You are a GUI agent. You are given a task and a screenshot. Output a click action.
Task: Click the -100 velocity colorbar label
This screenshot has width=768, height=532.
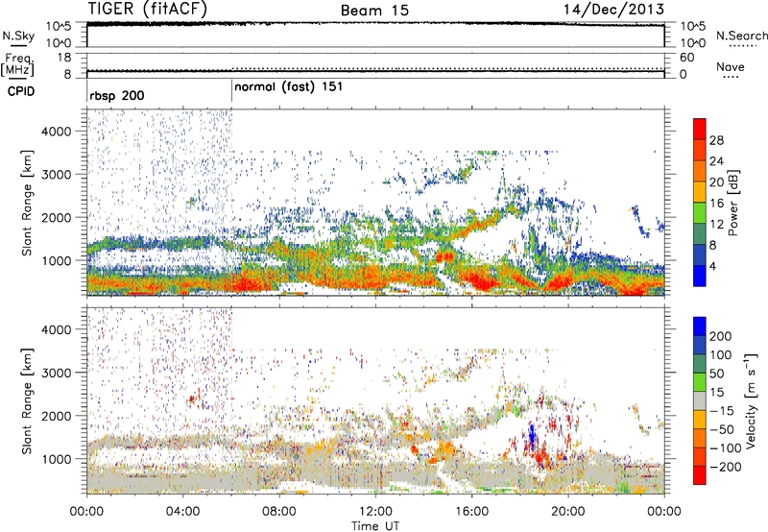pyautogui.click(x=725, y=448)
